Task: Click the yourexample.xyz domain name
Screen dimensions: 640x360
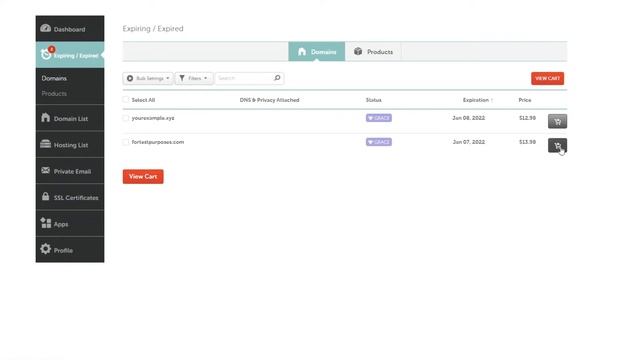Action: tap(153, 118)
